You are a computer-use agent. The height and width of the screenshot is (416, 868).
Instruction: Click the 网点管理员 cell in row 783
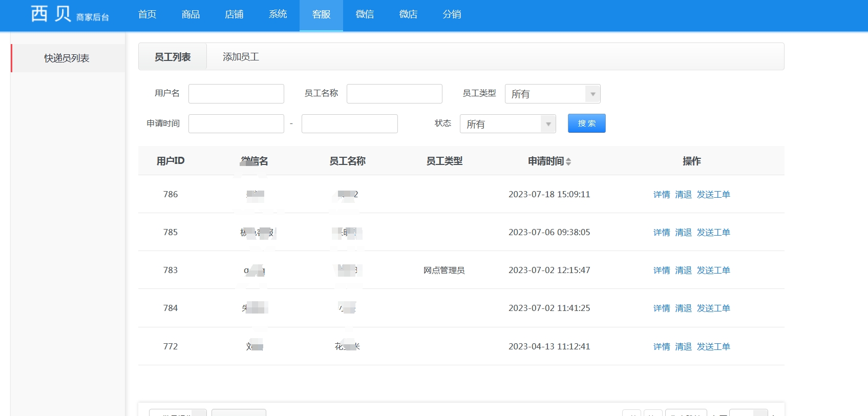[444, 270]
